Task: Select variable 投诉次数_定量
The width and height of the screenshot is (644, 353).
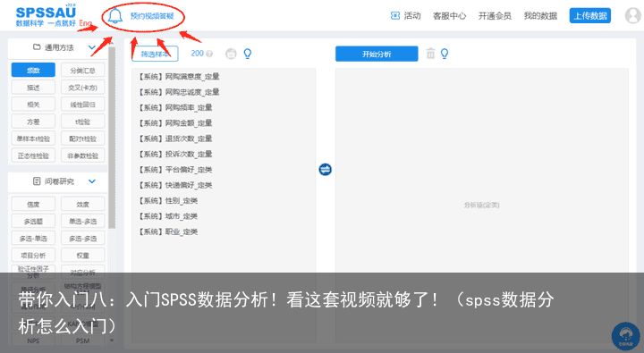Action: point(175,154)
